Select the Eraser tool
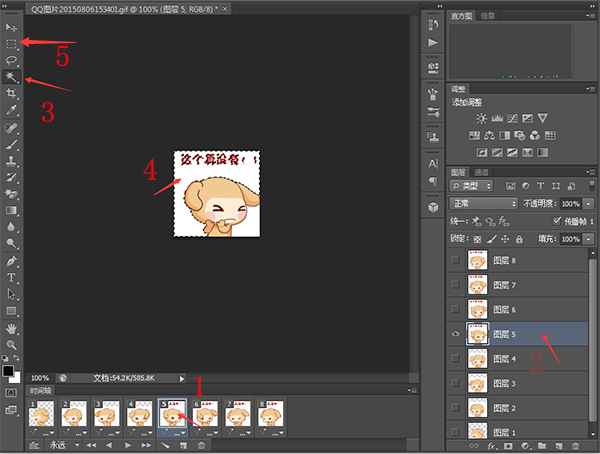Viewport: 600px width, 454px height. (11, 194)
